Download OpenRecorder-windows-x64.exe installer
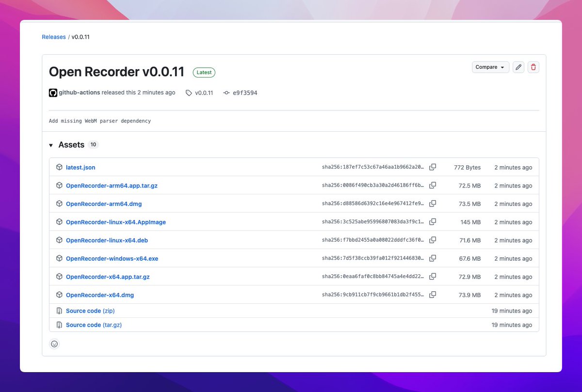The height and width of the screenshot is (392, 582). 112,258
